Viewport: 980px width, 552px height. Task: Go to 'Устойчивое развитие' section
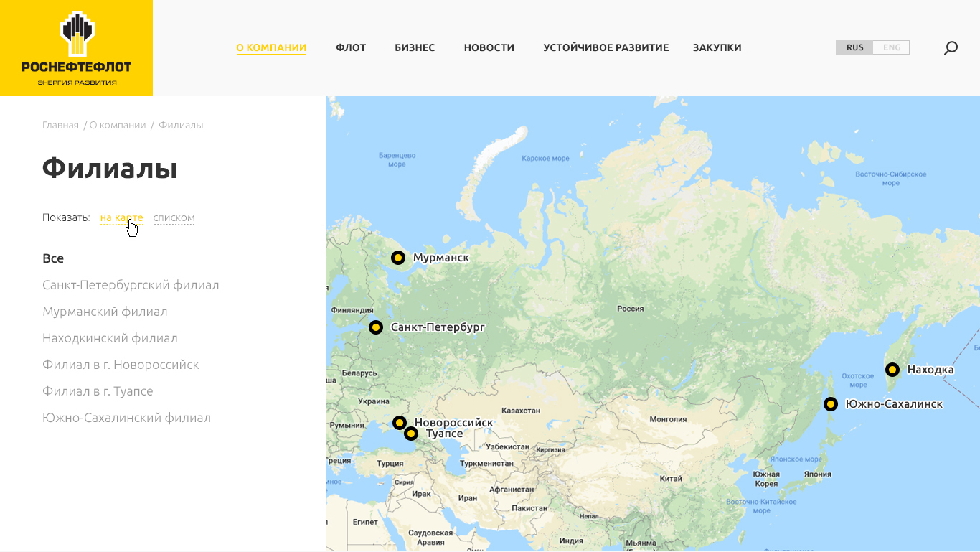pyautogui.click(x=606, y=47)
